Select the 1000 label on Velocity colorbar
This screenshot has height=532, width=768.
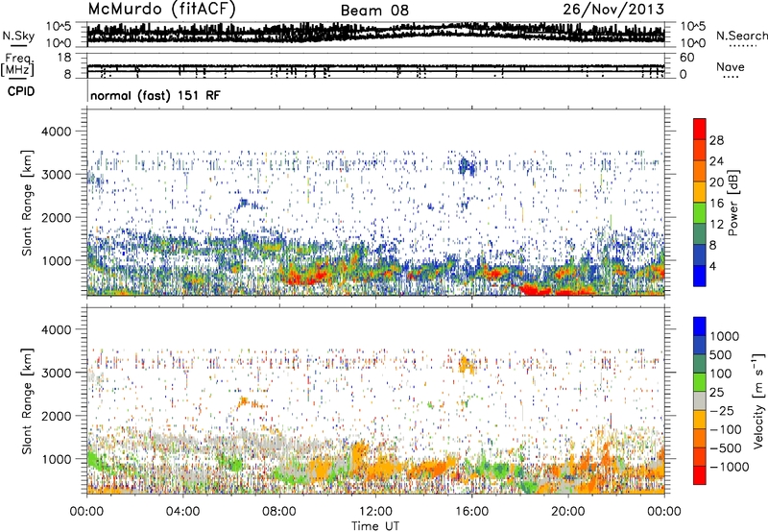724,336
